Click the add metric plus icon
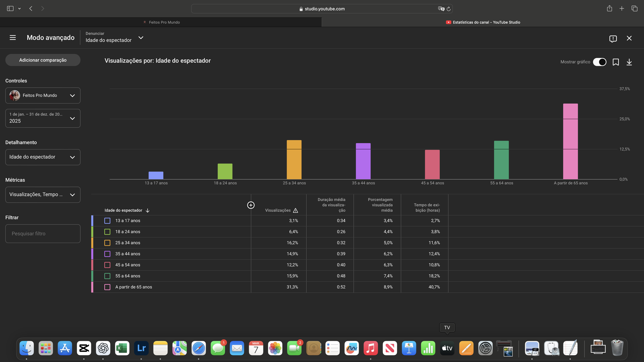644x362 pixels. (251, 205)
